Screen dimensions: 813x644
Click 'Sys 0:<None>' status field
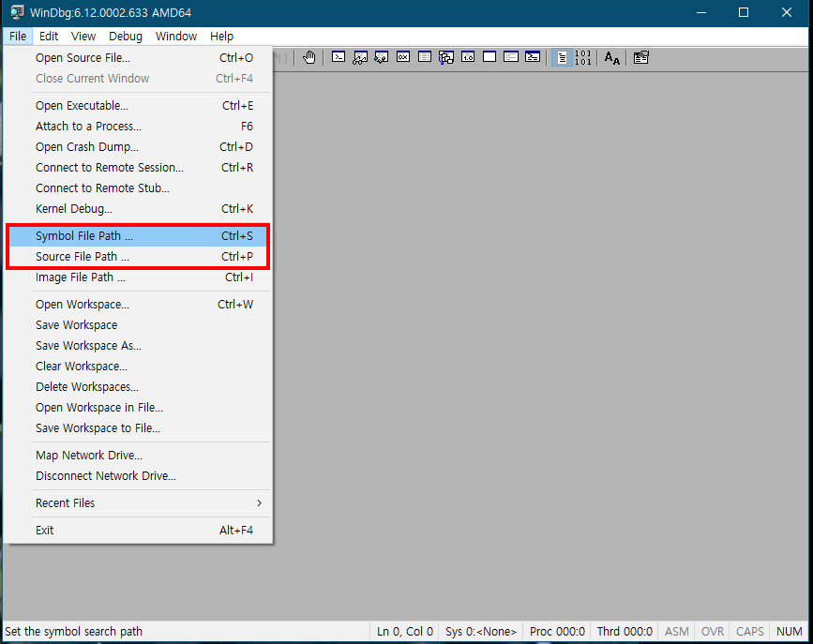[481, 632]
